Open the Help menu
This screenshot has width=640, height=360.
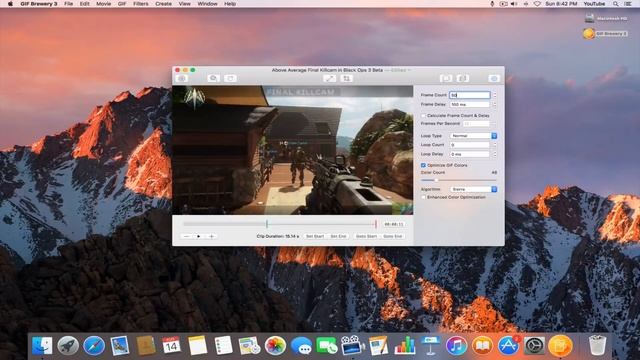pos(230,4)
